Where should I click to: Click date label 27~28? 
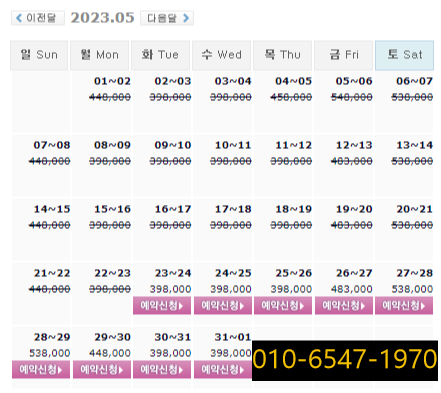click(414, 273)
